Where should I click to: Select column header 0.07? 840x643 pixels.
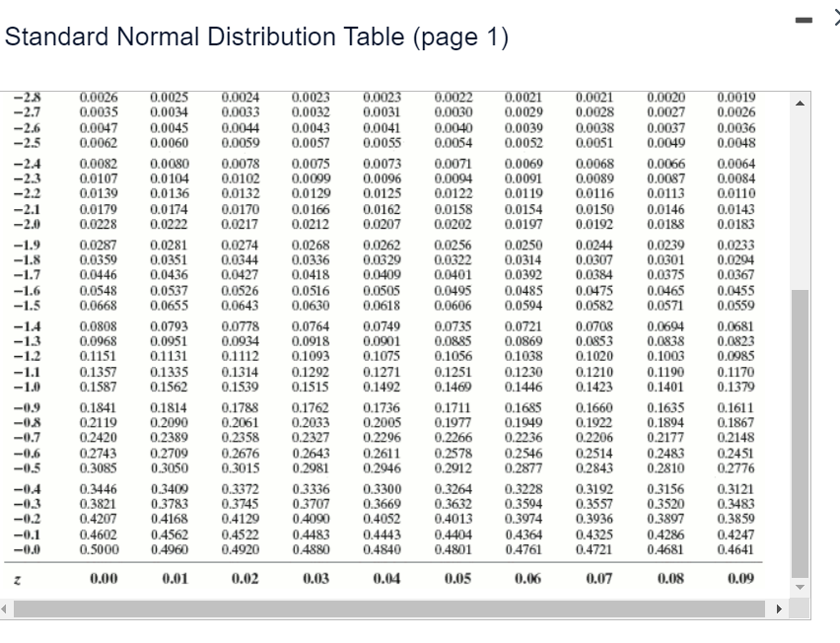(598, 579)
